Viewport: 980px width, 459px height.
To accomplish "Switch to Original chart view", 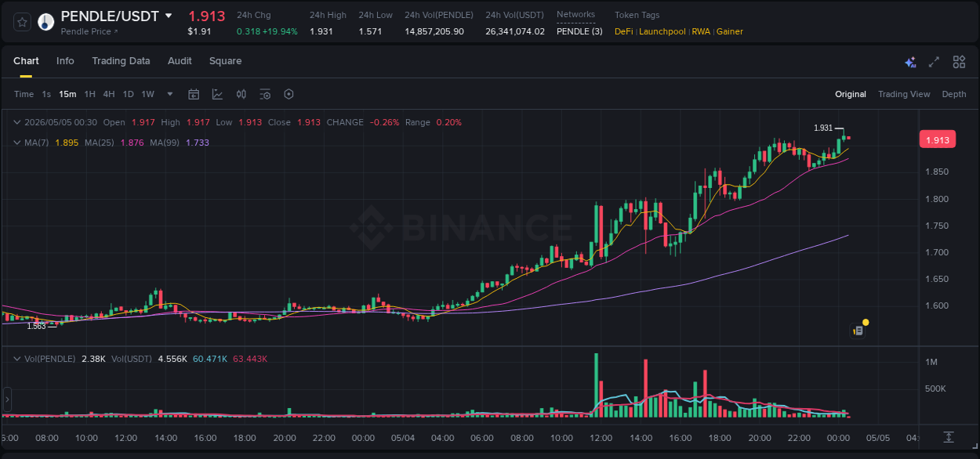I will [x=851, y=94].
